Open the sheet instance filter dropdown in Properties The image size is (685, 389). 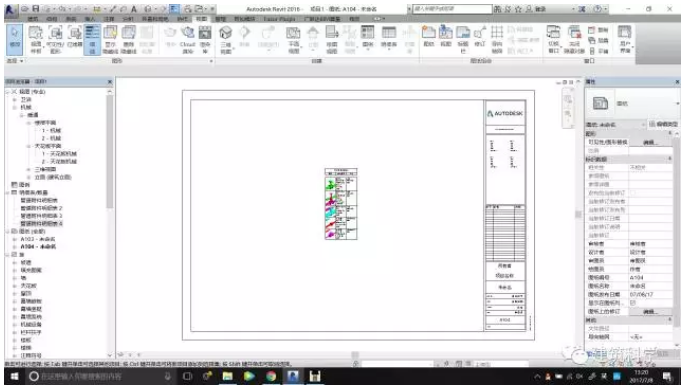tap(616, 125)
